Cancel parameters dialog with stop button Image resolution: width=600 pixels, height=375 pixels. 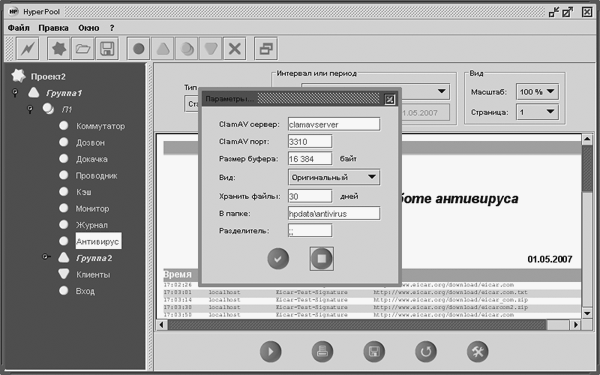click(x=321, y=259)
